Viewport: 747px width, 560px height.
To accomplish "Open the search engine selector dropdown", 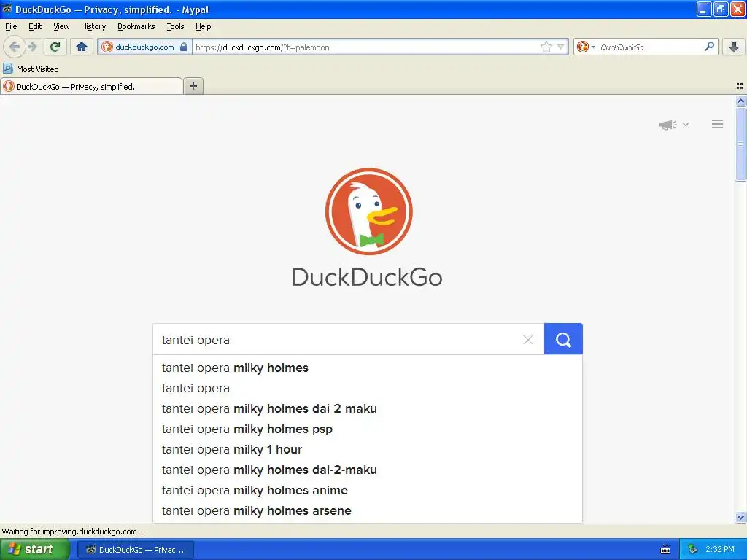I will coord(586,47).
